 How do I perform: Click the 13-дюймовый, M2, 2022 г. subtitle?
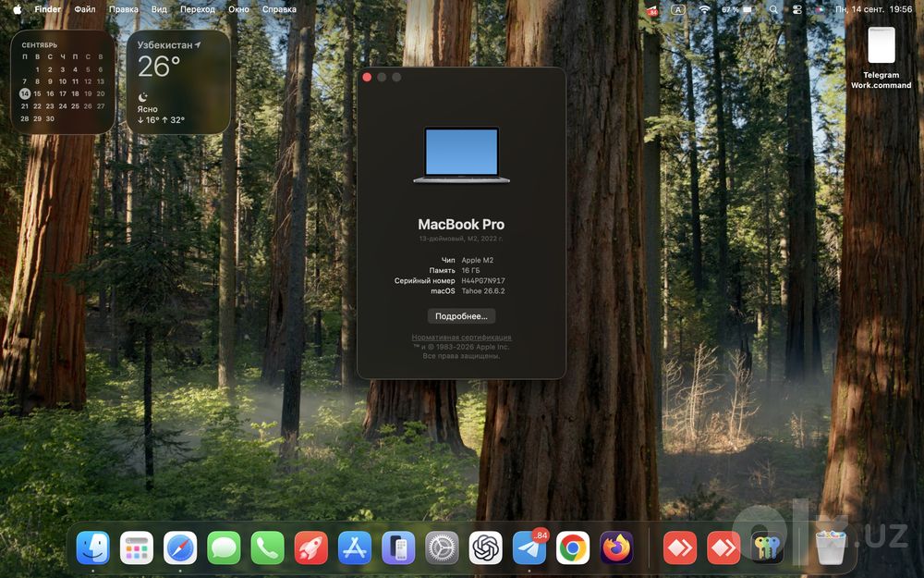tap(461, 239)
